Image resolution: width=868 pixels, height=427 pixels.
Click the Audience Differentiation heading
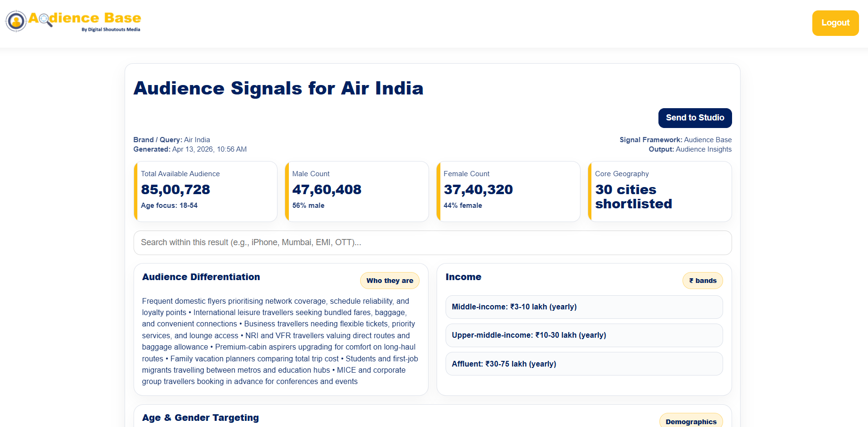coord(201,277)
